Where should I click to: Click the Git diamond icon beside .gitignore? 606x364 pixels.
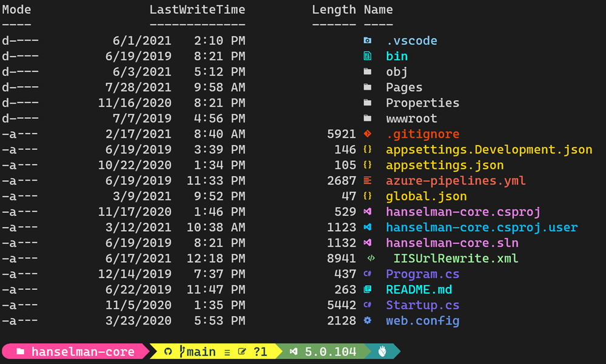pos(369,133)
